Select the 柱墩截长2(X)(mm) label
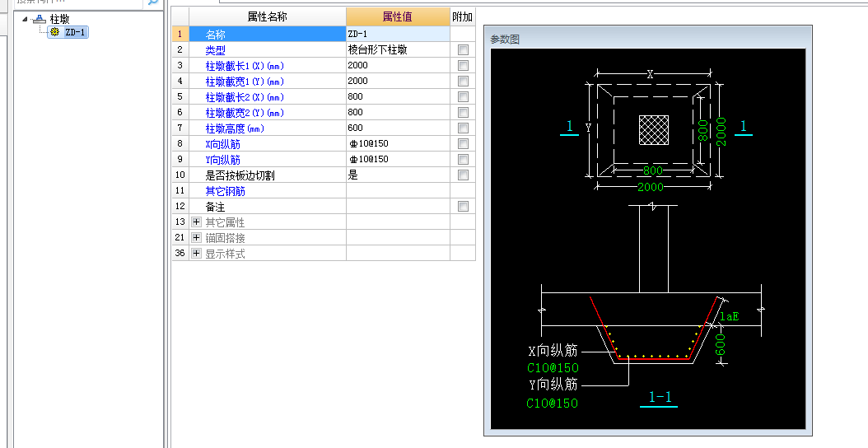Screen dimensions: 868x448 tap(245, 97)
